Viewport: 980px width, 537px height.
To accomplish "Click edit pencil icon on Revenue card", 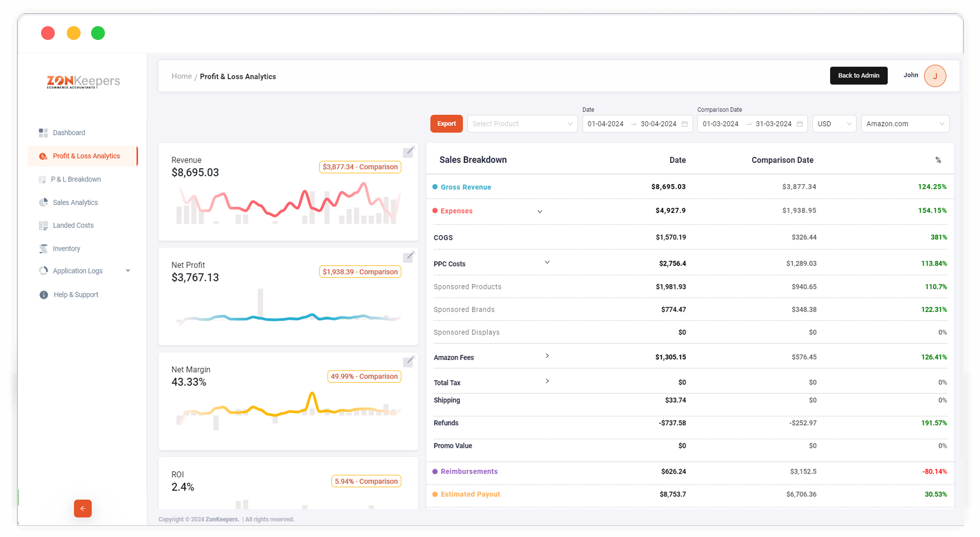I will pyautogui.click(x=409, y=152).
